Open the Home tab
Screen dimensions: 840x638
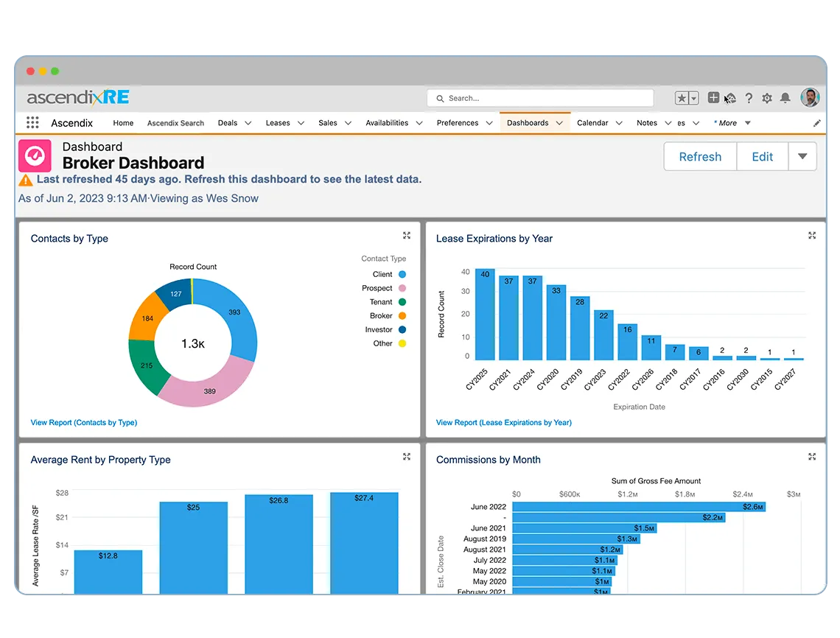coord(123,123)
